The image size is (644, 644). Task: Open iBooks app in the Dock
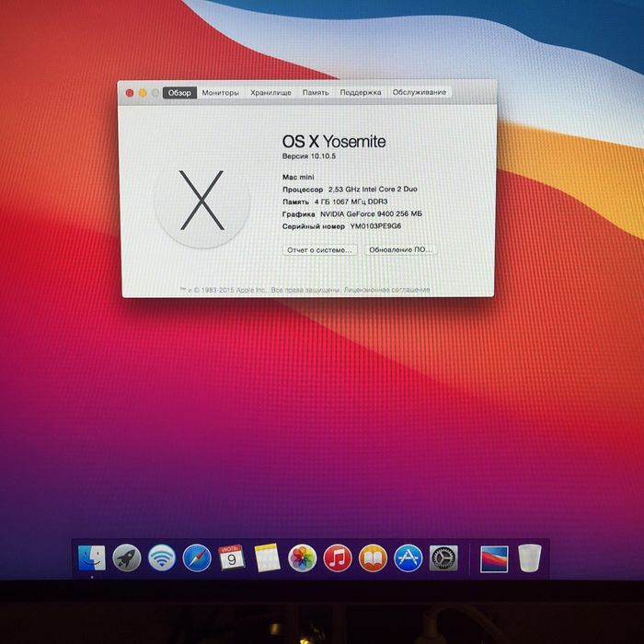[x=373, y=558]
